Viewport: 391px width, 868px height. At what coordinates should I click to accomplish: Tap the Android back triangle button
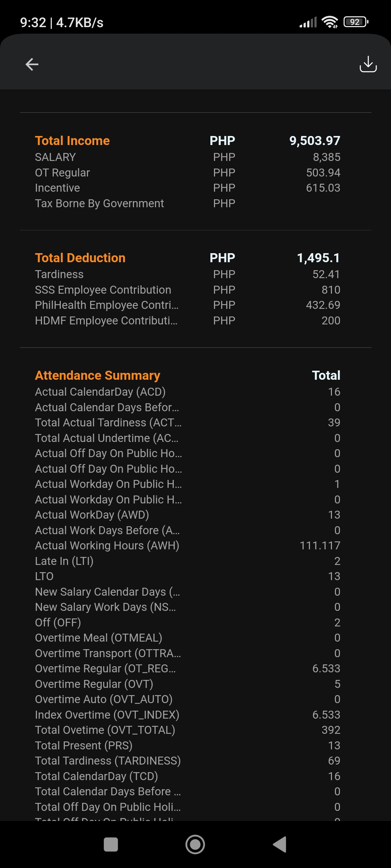(279, 844)
